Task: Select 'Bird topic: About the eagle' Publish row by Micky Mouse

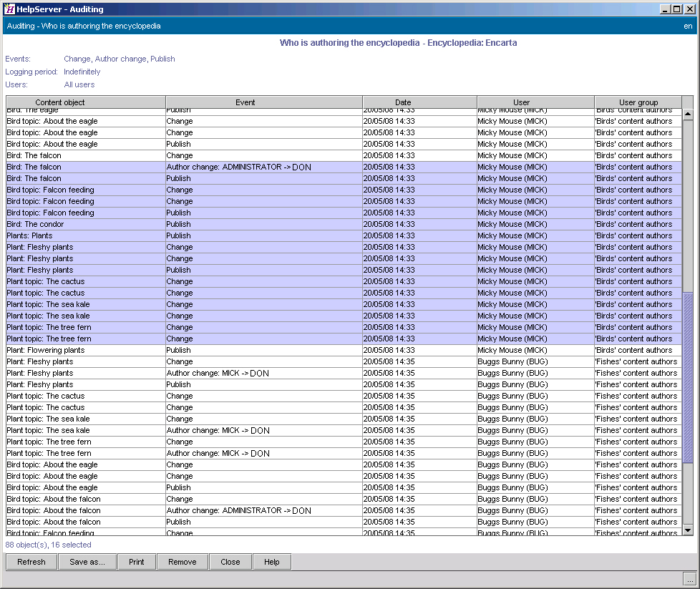Action: point(344,145)
